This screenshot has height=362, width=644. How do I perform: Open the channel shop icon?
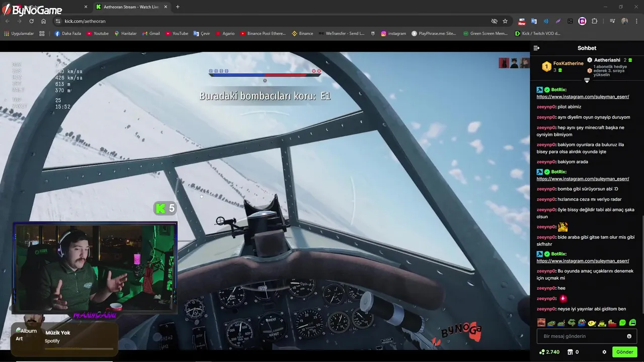pos(570,352)
